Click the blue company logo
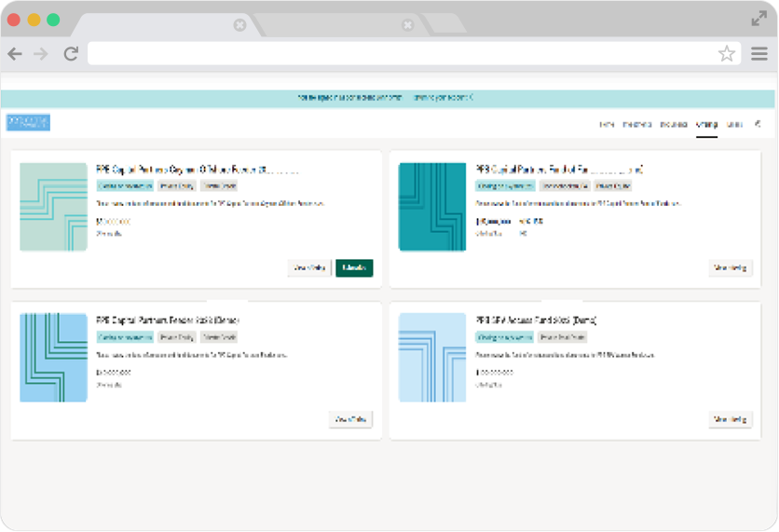This screenshot has width=779, height=532. (x=28, y=122)
